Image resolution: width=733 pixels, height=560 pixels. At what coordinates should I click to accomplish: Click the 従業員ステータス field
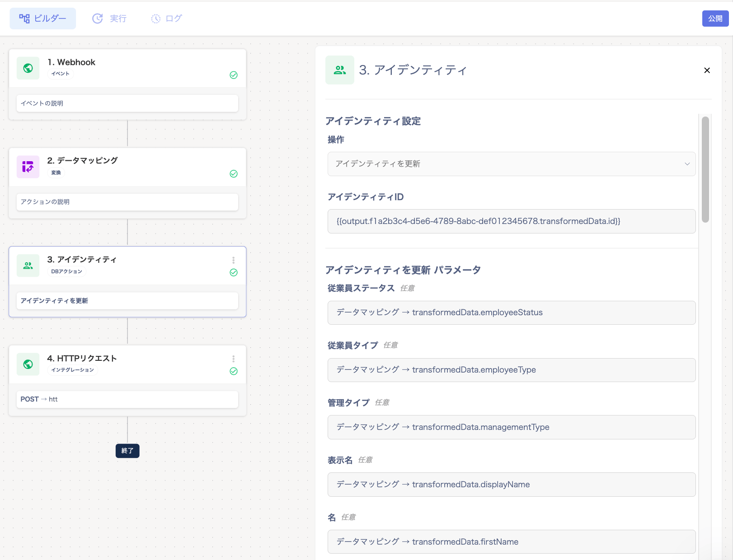512,313
